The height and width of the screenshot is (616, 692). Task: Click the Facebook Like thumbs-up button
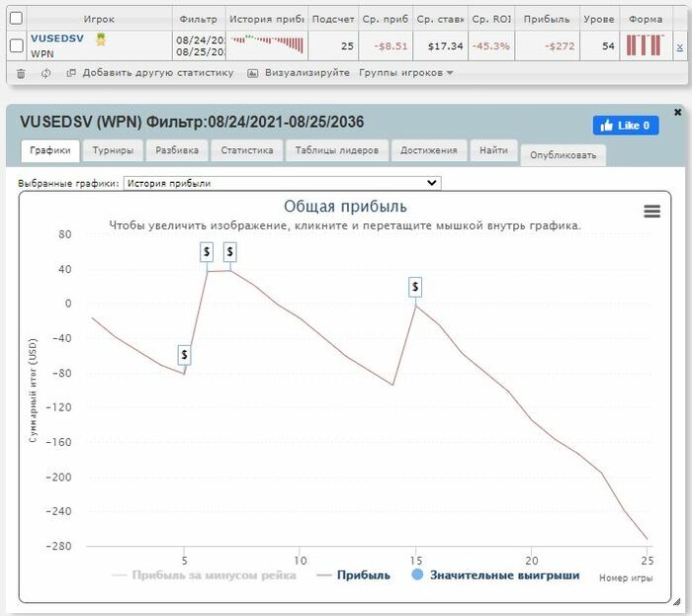(x=626, y=126)
